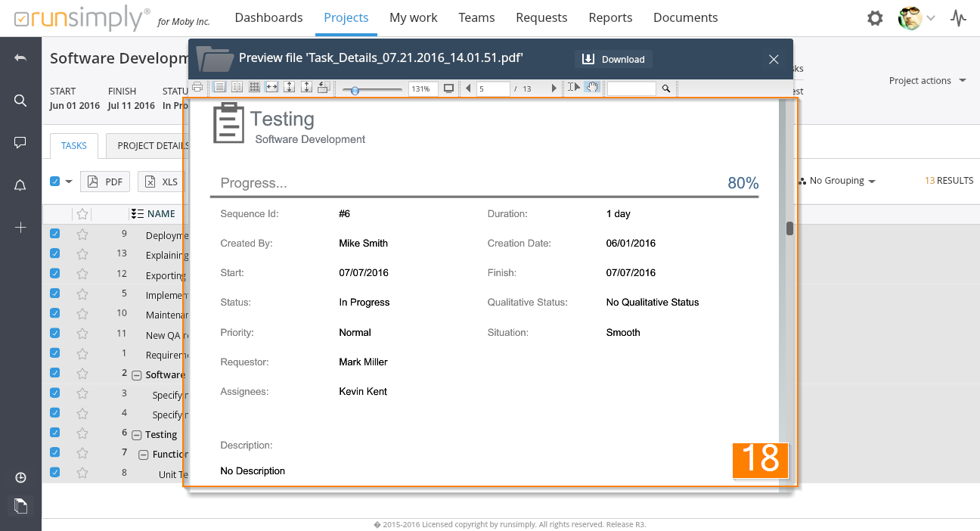Image resolution: width=980 pixels, height=531 pixels.
Task: Toggle the select-all tasks checkbox
Action: coord(54,181)
